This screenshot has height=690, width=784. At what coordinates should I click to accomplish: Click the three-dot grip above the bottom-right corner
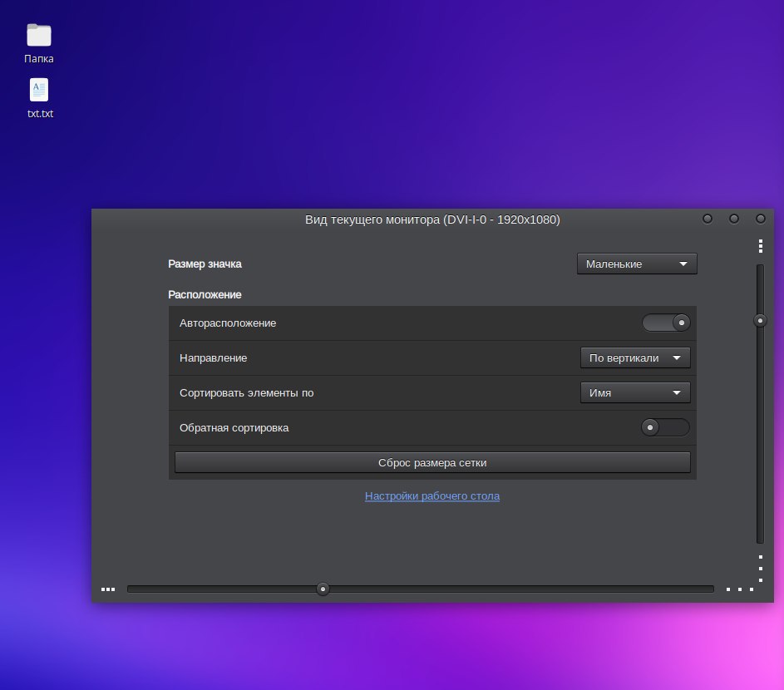[x=761, y=569]
